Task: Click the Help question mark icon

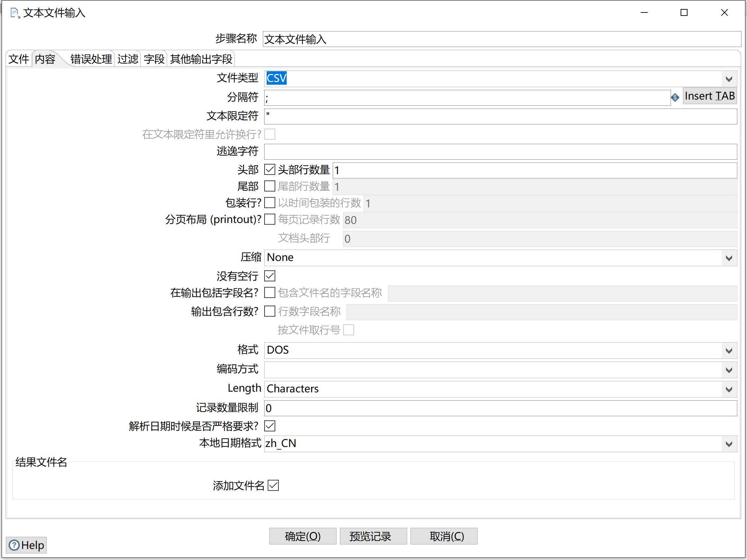Action: (x=14, y=545)
